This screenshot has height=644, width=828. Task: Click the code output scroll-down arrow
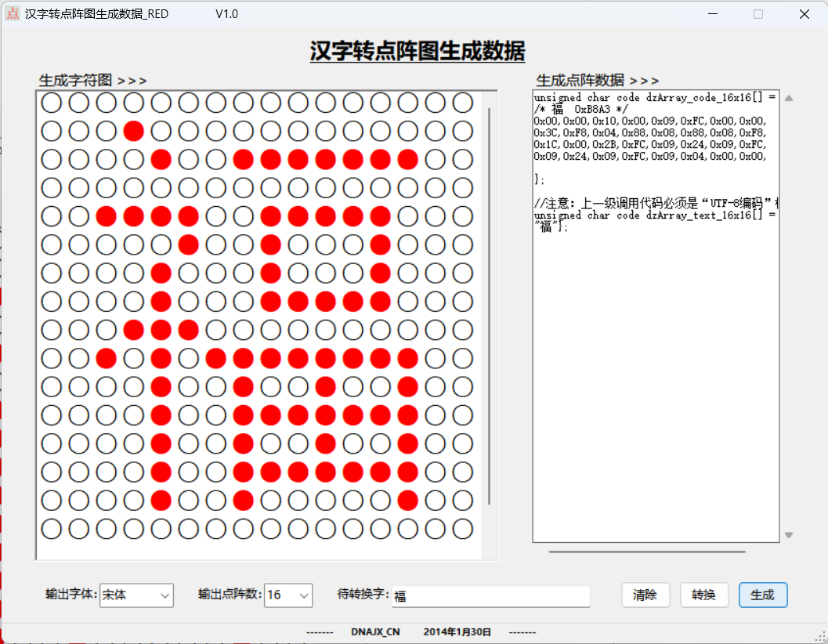click(788, 535)
